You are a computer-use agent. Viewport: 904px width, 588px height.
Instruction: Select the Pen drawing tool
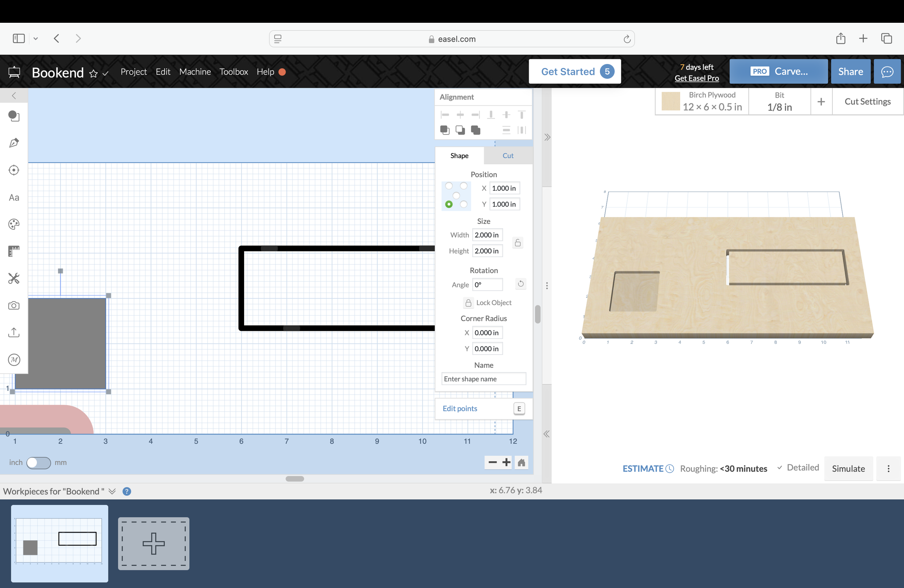pyautogui.click(x=14, y=143)
